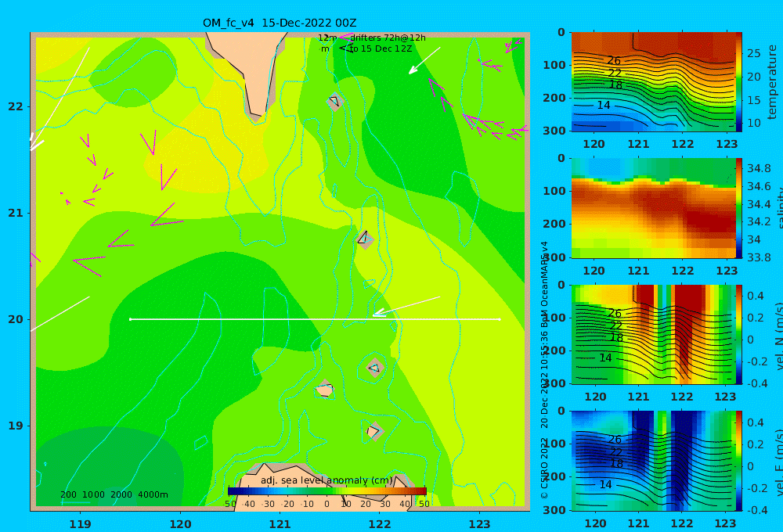Click the longitude 122 label below the map
This screenshot has height=532, width=783.
coord(380,524)
